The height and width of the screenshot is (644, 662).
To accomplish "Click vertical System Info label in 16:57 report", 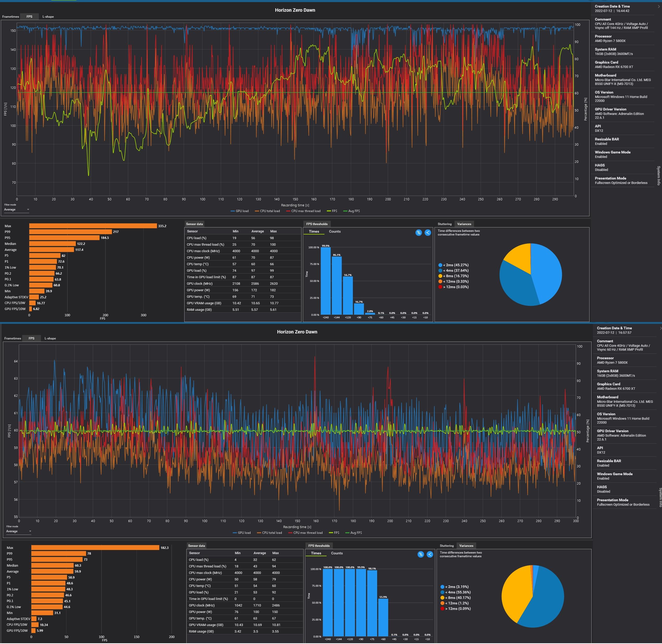I will [660, 497].
